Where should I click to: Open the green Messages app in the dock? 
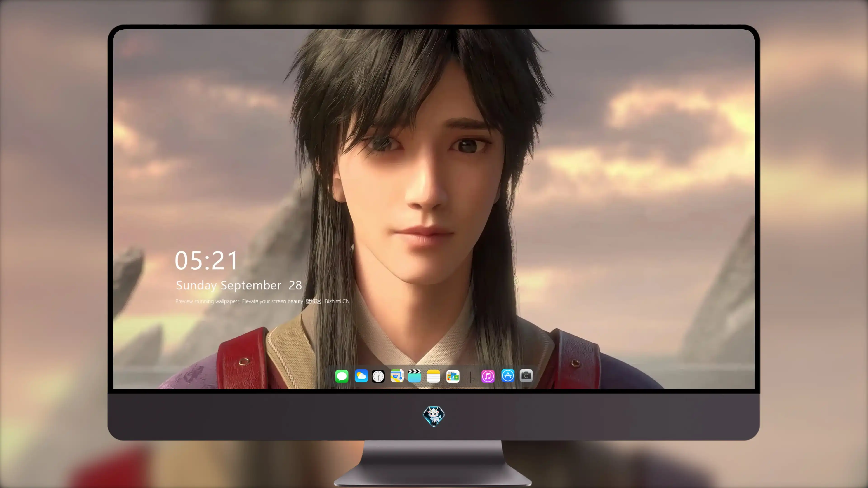[342, 376]
